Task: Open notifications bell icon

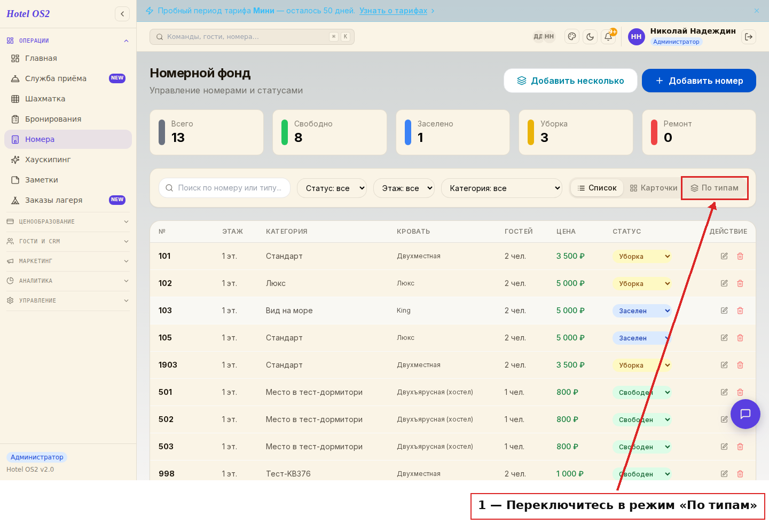Action: 608,37
